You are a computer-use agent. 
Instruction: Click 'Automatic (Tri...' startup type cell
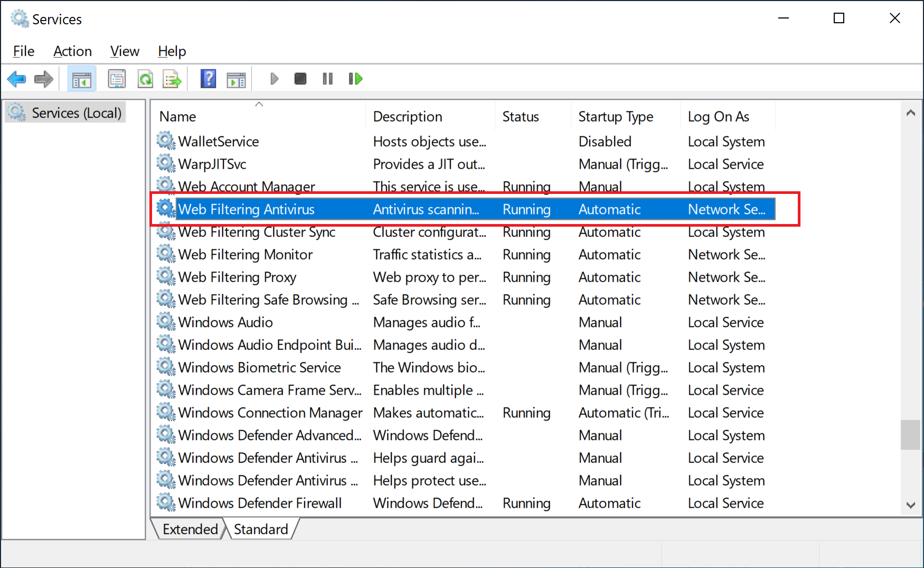click(x=624, y=413)
